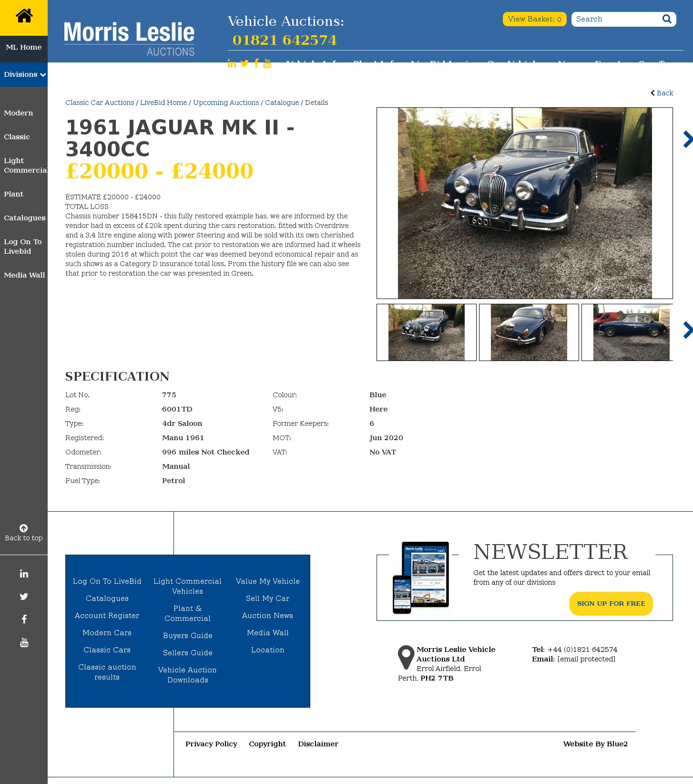Viewport: 693px width, 784px height.
Task: Open Facebook icon in header
Action: click(x=256, y=63)
